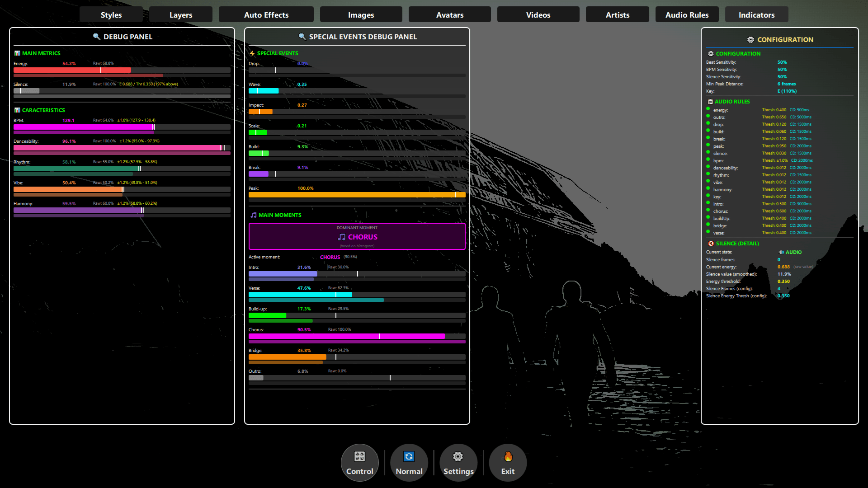The width and height of the screenshot is (868, 488).
Task: Select the DOMINANT MOMENT CHORUS box
Action: 357,236
